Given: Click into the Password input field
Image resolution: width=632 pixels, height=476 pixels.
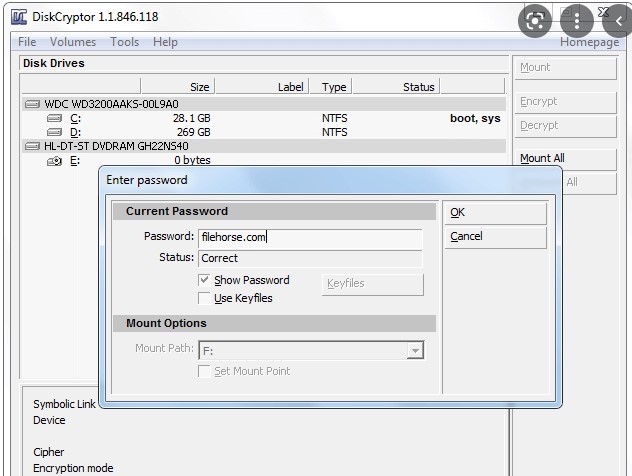Looking at the screenshot, I should click(x=310, y=237).
